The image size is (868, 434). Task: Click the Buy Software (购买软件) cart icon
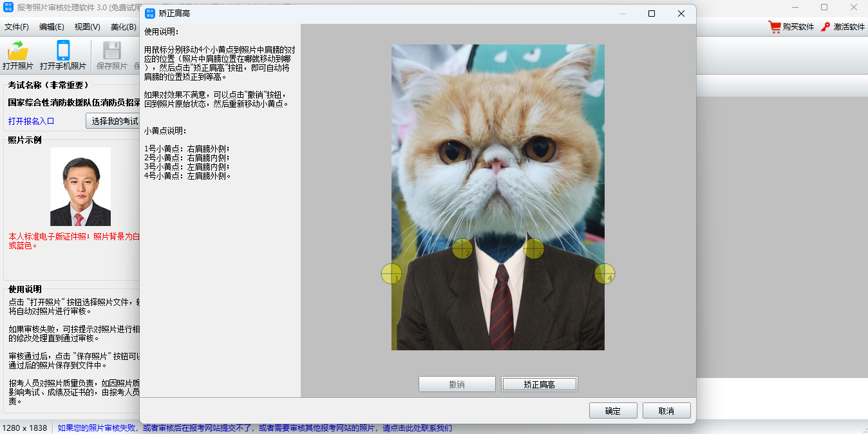click(775, 27)
